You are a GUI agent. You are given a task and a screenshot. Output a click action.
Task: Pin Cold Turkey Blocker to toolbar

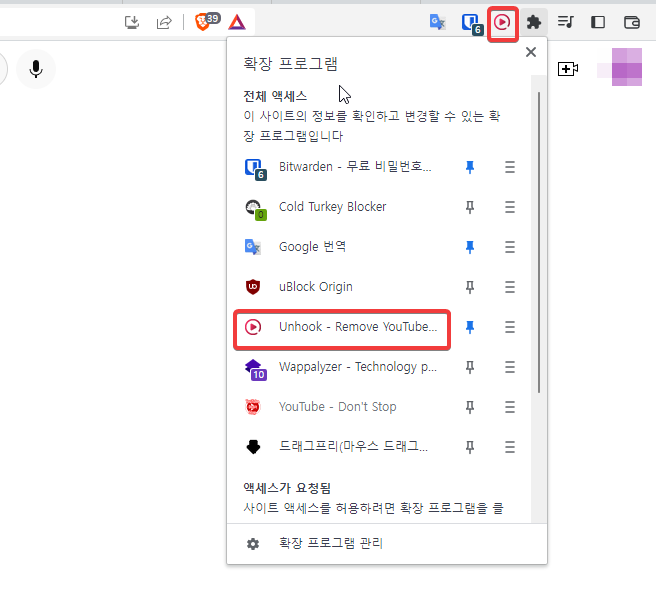point(470,207)
